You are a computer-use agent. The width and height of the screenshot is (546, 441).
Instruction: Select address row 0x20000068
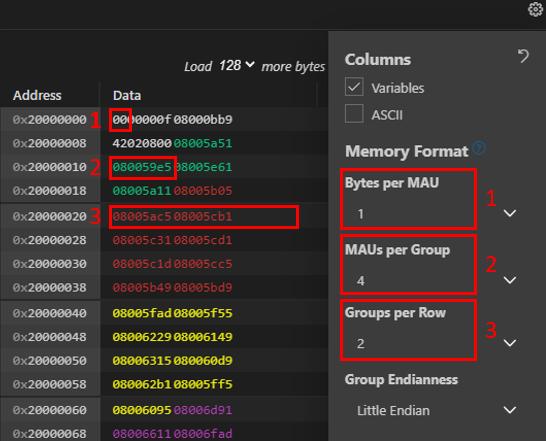49,434
